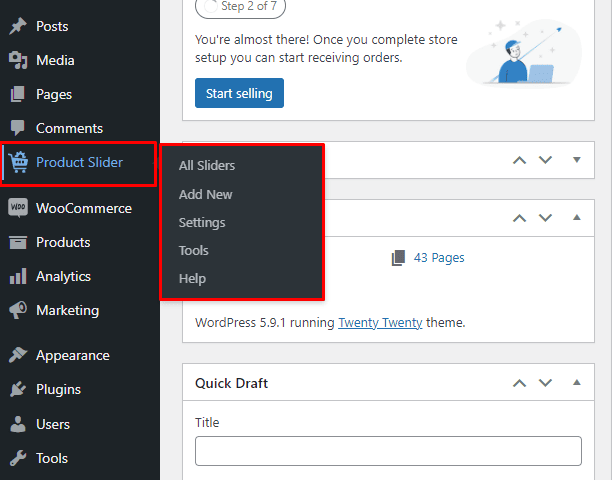This screenshot has height=480, width=612.
Task: Move Quick Draft panel up
Action: point(519,383)
